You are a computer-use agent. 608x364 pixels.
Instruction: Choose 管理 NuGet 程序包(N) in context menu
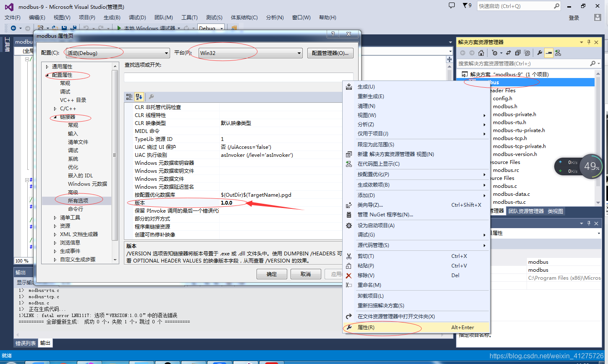416,215
